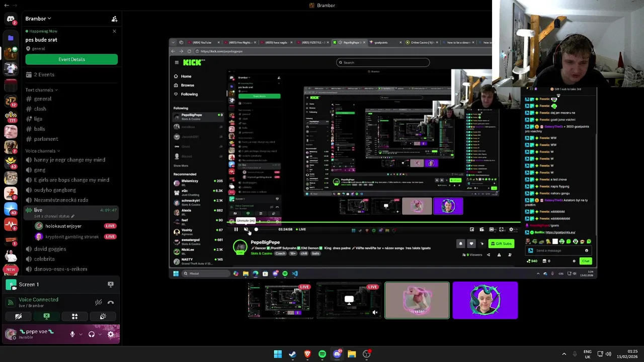Toggle headphones deafen in user panel

click(x=92, y=334)
